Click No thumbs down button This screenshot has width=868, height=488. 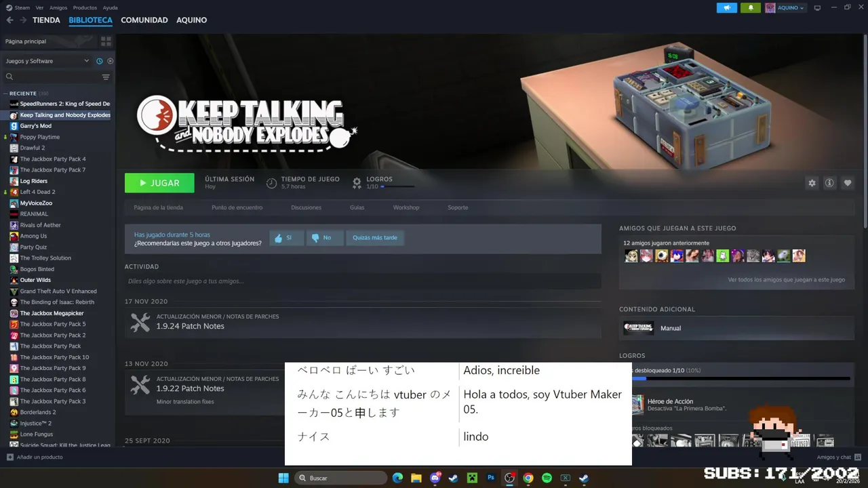325,238
